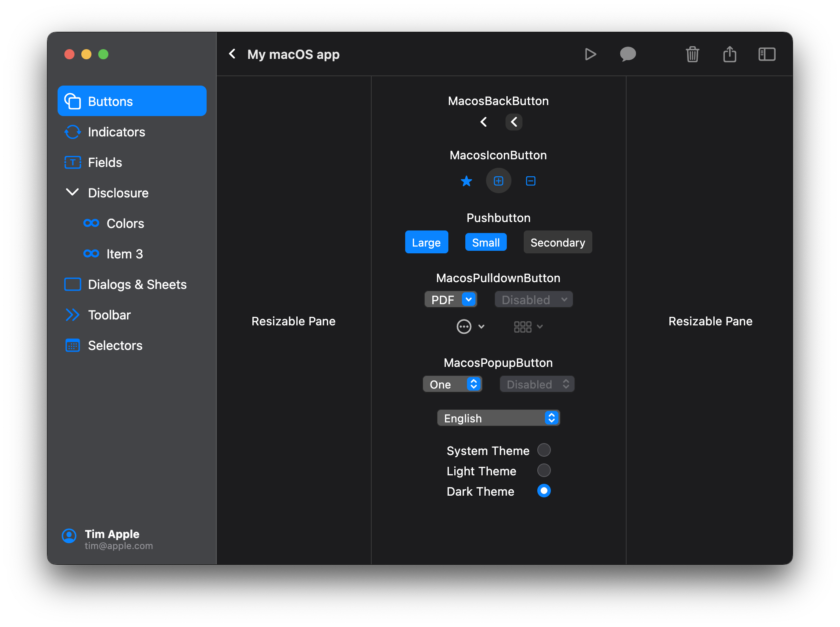Viewport: 840px width, 627px height.
Task: Click the trash delete icon
Action: click(692, 54)
